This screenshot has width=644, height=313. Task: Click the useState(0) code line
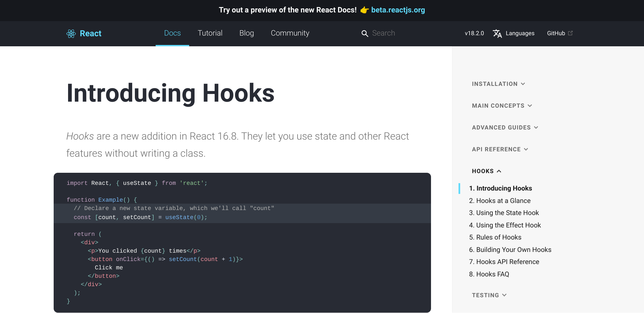[x=141, y=217]
